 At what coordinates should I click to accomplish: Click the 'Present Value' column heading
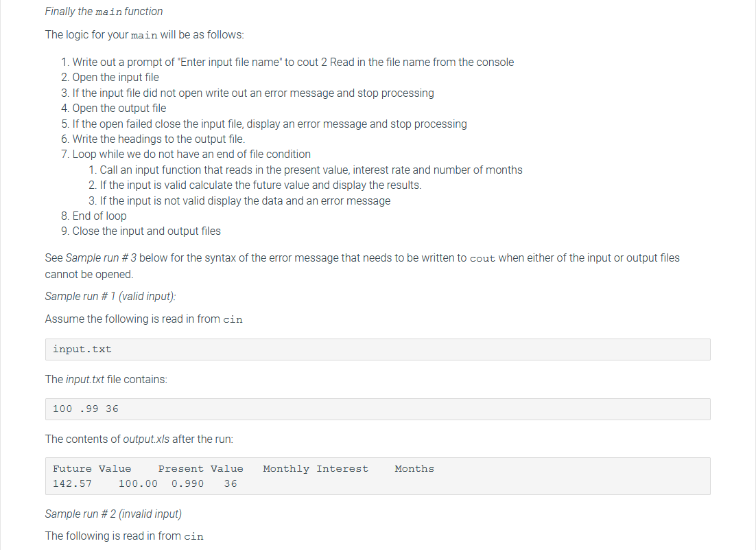tap(200, 468)
